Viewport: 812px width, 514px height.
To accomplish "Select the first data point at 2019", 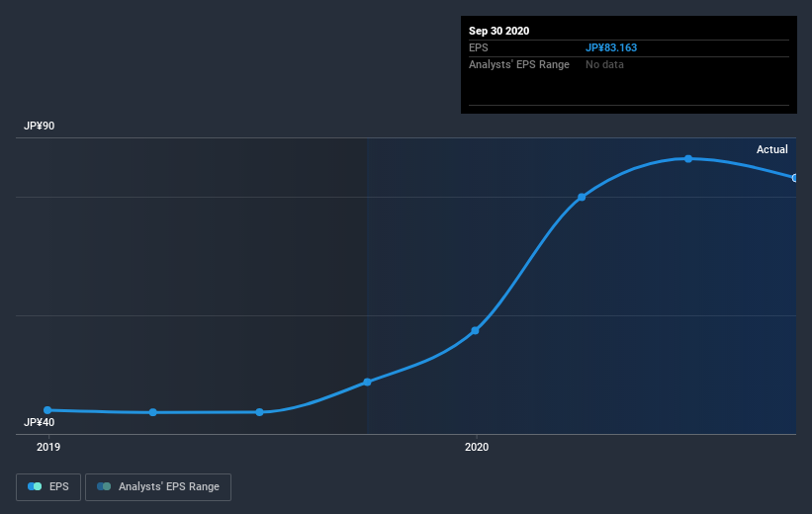I will coord(47,410).
